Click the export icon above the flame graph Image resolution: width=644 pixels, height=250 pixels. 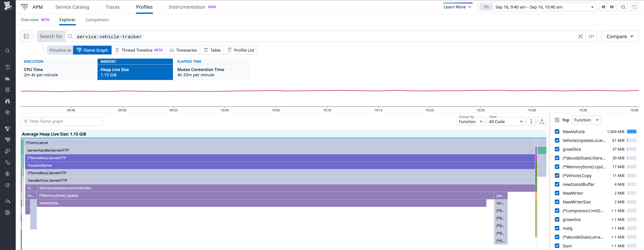point(542,121)
